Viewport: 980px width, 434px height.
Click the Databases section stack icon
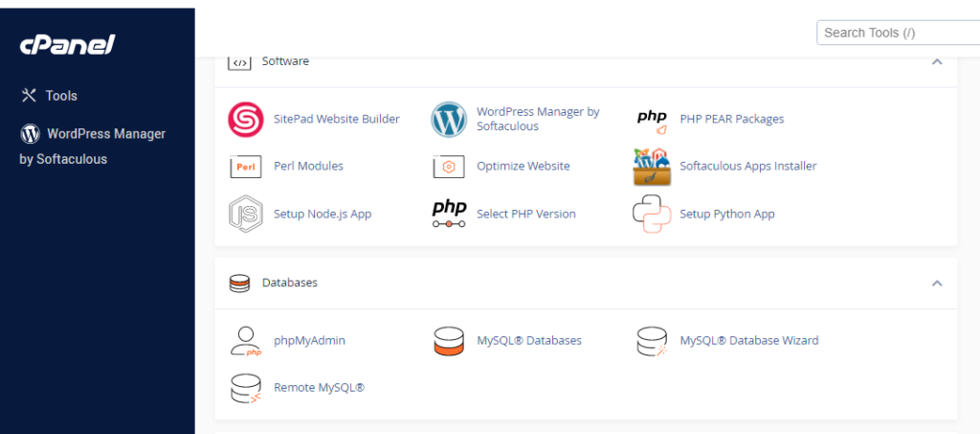pyautogui.click(x=239, y=284)
